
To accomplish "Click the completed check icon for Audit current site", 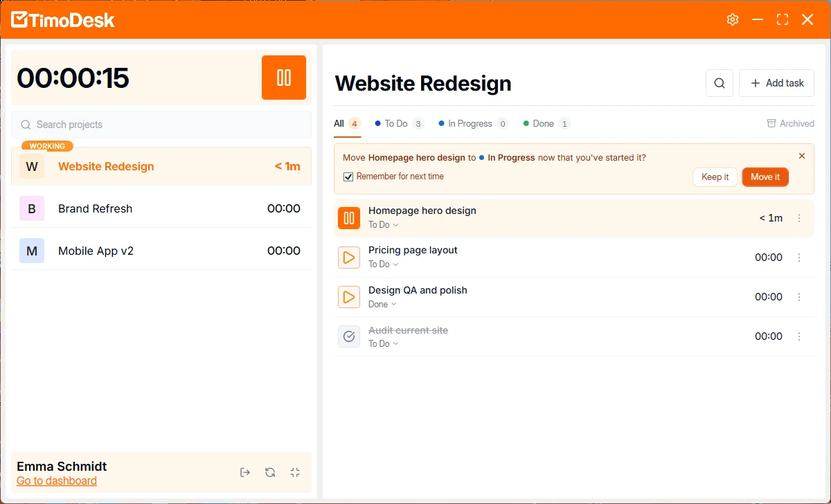I will pyautogui.click(x=349, y=336).
